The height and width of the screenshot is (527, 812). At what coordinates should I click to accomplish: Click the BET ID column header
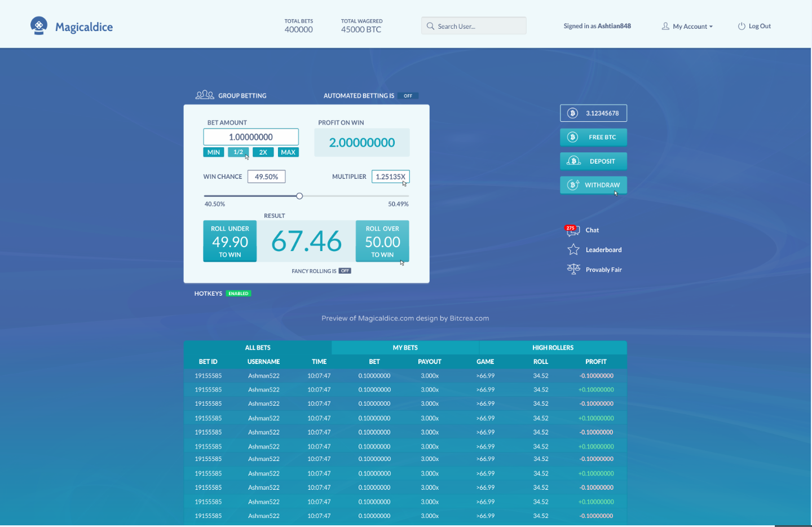tap(208, 362)
